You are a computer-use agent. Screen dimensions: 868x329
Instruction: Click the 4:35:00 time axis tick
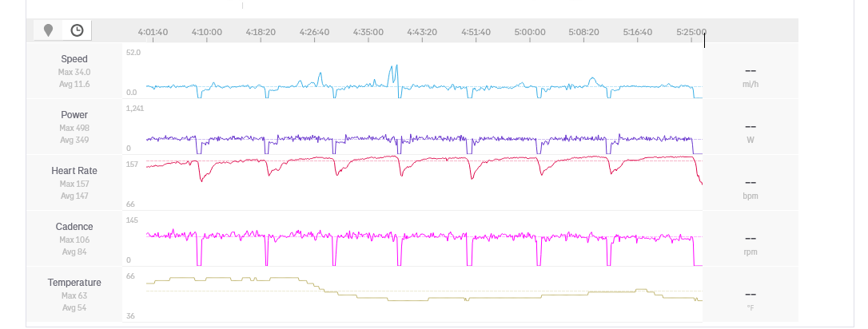[368, 32]
